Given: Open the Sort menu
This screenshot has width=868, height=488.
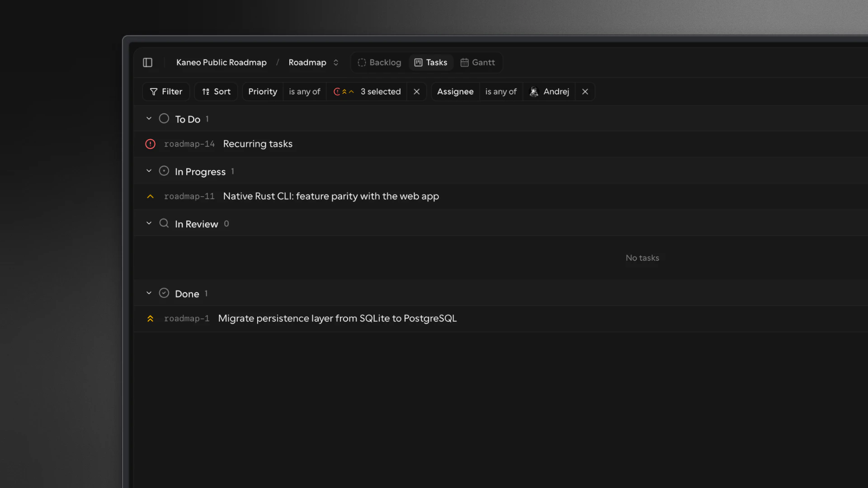Looking at the screenshot, I should coord(216,92).
